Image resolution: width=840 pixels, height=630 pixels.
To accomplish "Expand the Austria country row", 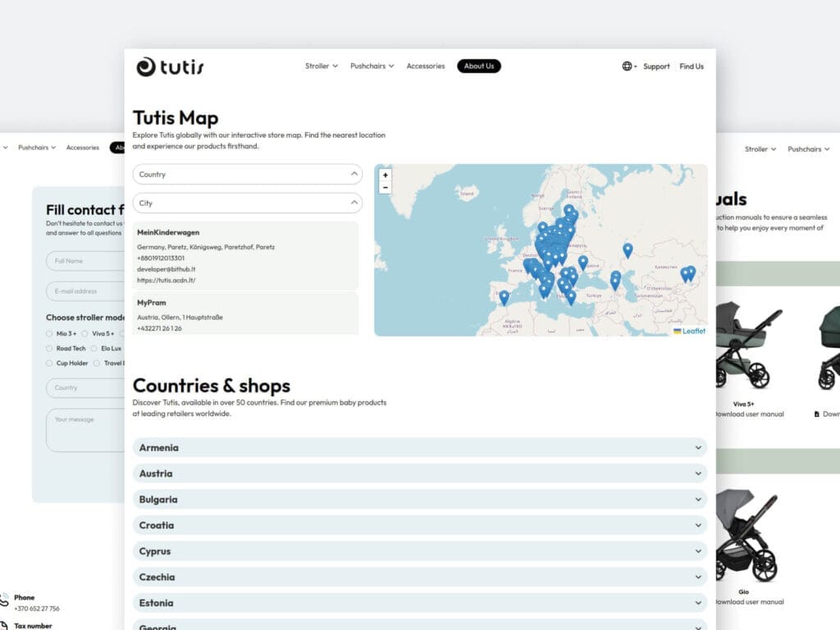I will tap(420, 473).
